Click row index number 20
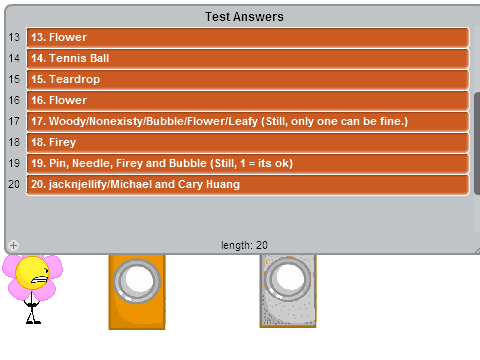Image resolution: width=480 pixels, height=360 pixels. coord(14,184)
